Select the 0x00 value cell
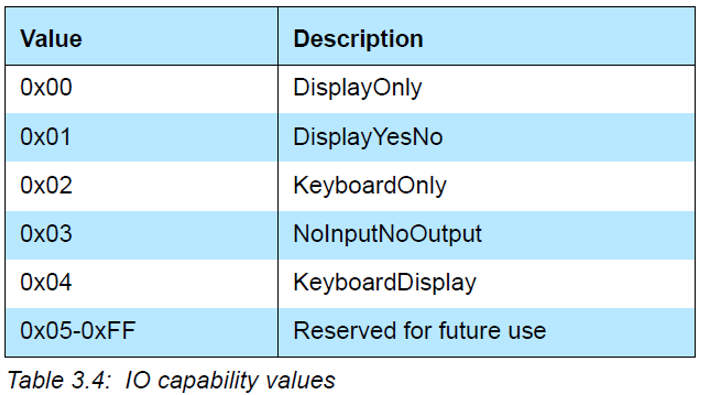 pyautogui.click(x=142, y=89)
